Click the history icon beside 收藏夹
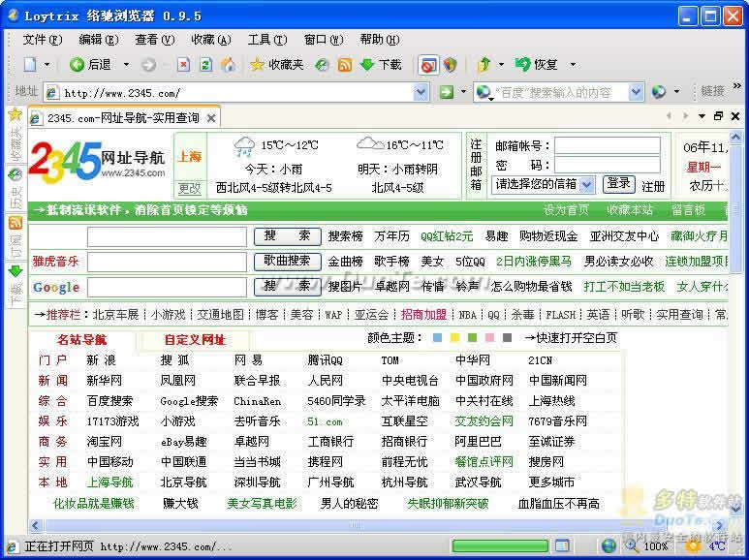The width and height of the screenshot is (749, 560). 322,65
